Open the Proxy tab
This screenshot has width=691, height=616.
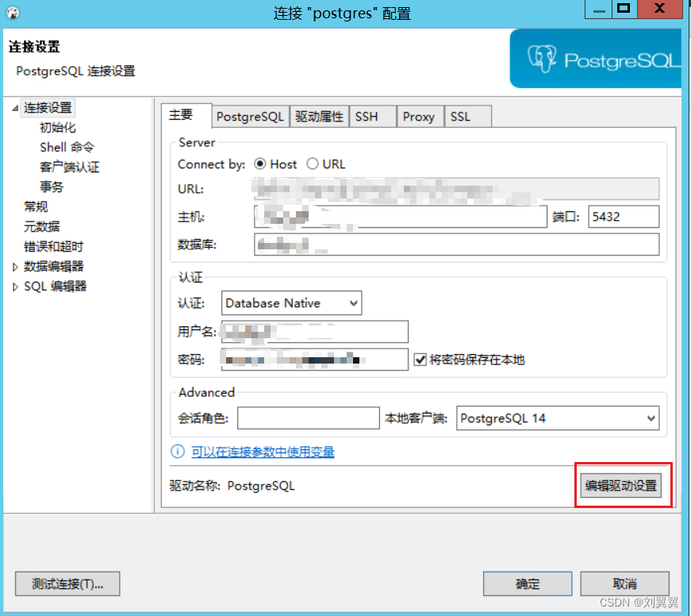(x=420, y=117)
